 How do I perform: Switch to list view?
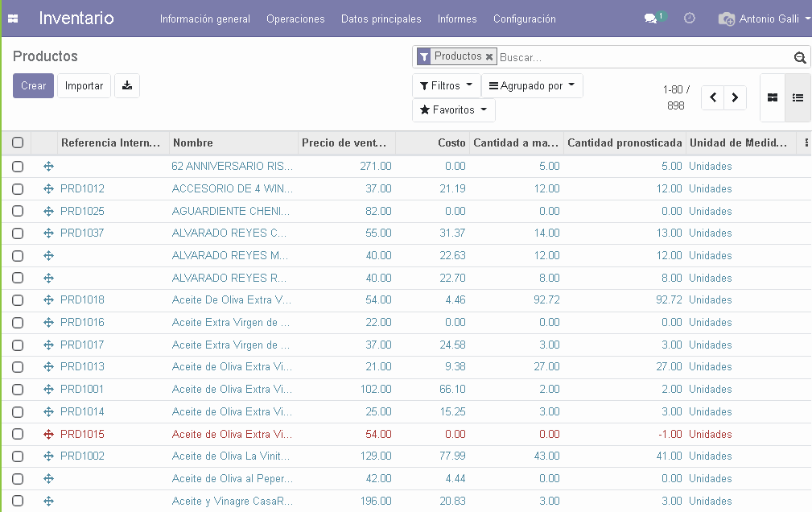(798, 98)
